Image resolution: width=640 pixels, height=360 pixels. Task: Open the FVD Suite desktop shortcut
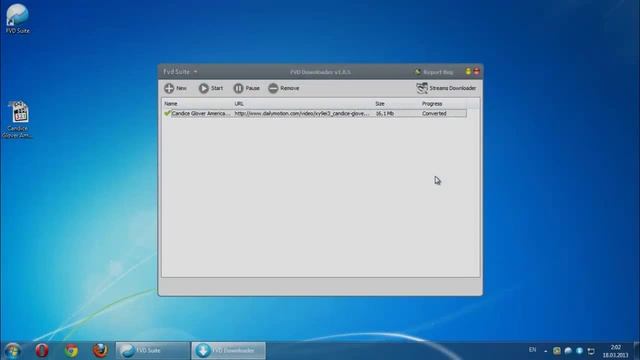pos(18,19)
